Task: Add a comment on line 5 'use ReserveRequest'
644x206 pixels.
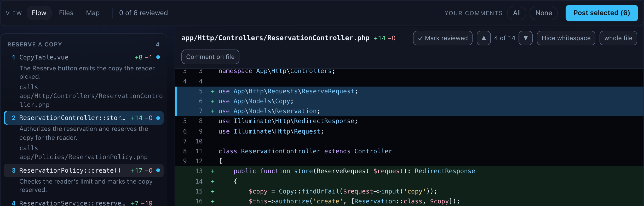Action: pyautogui.click(x=409, y=91)
